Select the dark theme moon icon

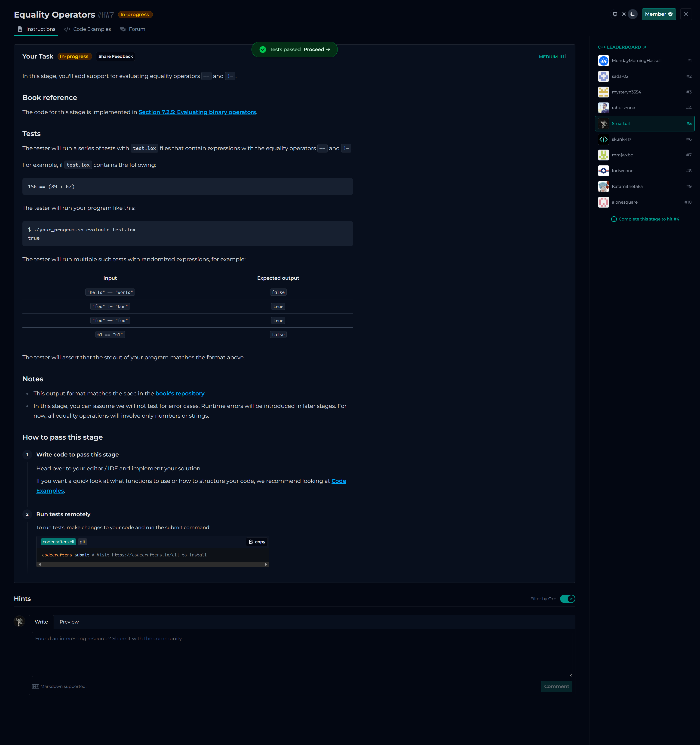tap(632, 14)
